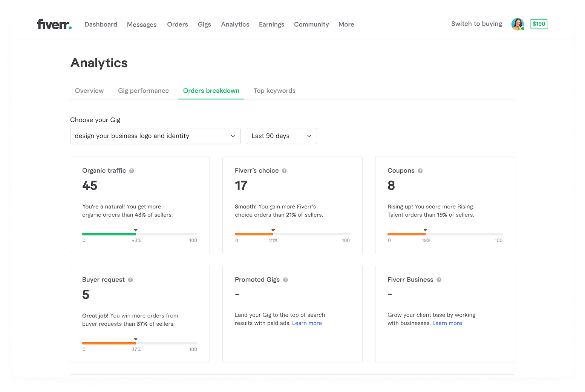Viewport: 585px width, 392px height.
Task: Click the Coupons help icon
Action: click(x=420, y=171)
